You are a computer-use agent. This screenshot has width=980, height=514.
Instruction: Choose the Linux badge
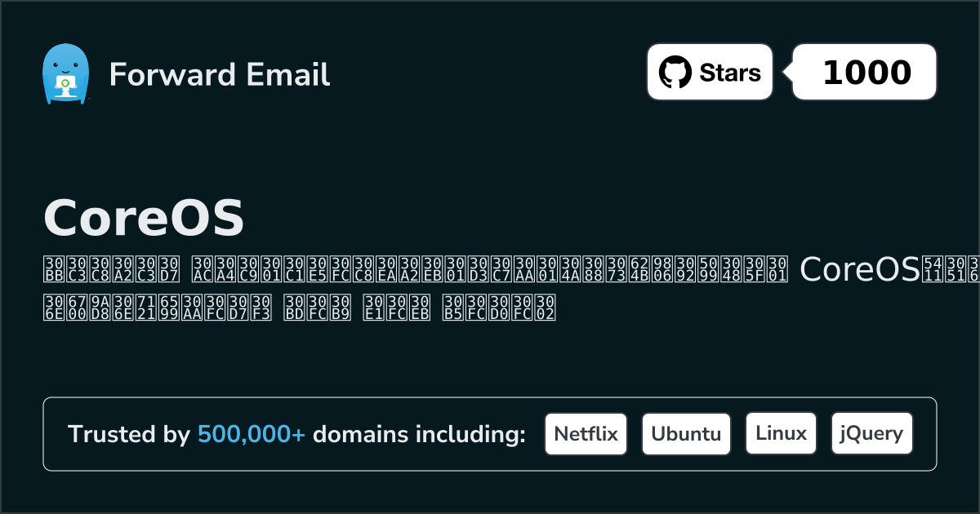click(x=782, y=434)
